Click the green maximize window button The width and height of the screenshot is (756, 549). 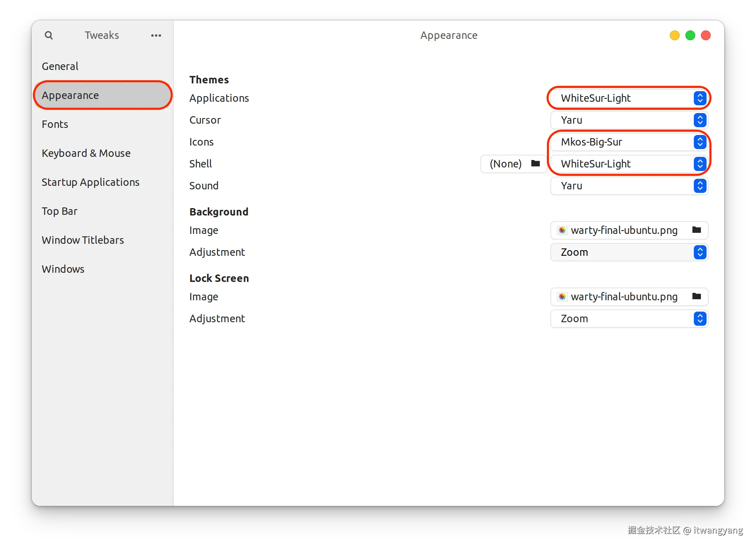coord(690,35)
